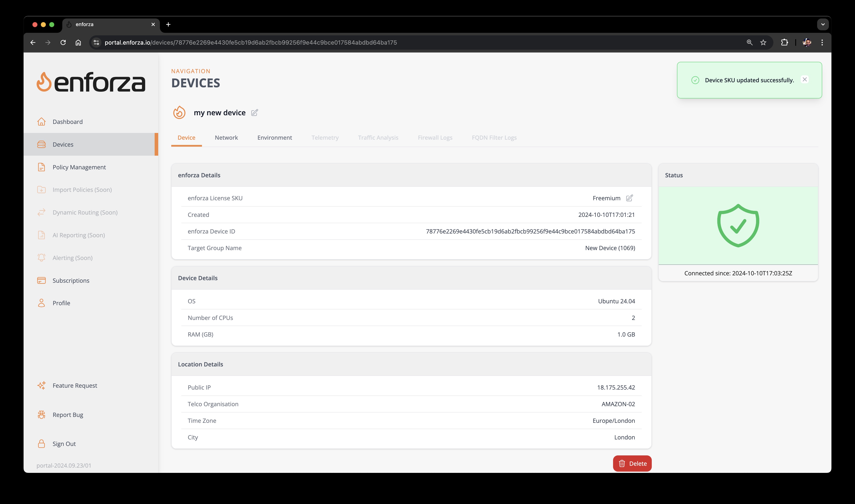The image size is (855, 504).
Task: Click the Sign Out padlock icon
Action: [x=41, y=444]
